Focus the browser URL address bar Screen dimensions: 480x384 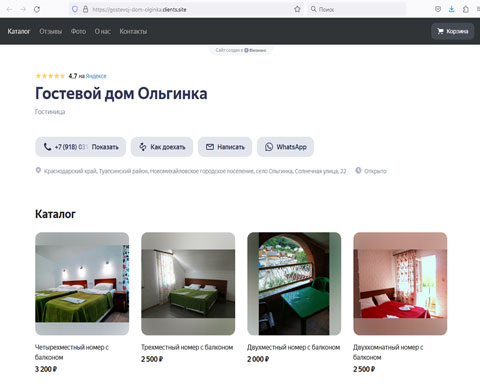pyautogui.click(x=187, y=9)
